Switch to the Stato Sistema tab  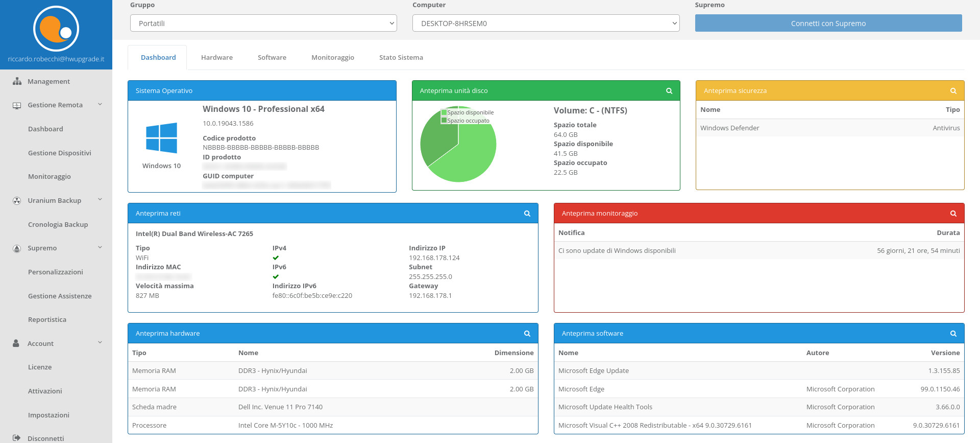pyautogui.click(x=401, y=58)
